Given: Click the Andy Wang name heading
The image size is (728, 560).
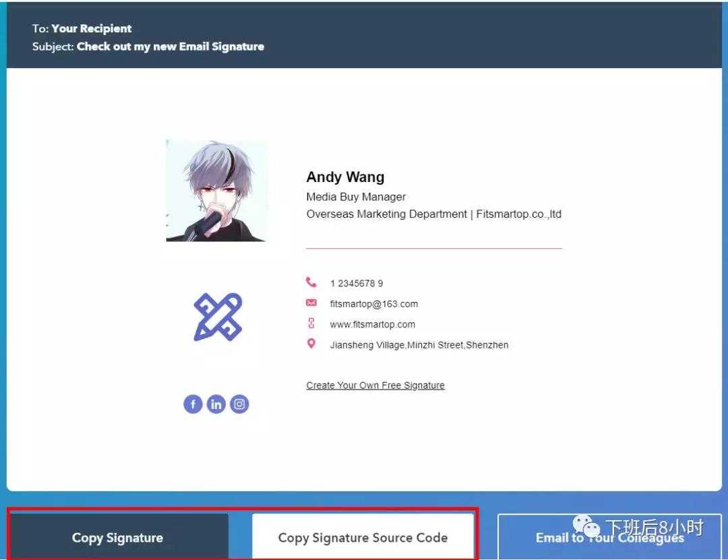Looking at the screenshot, I should pyautogui.click(x=345, y=177).
